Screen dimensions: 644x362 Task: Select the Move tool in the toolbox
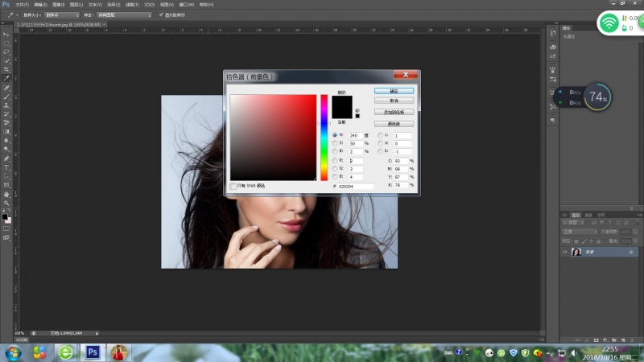pyautogui.click(x=6, y=34)
